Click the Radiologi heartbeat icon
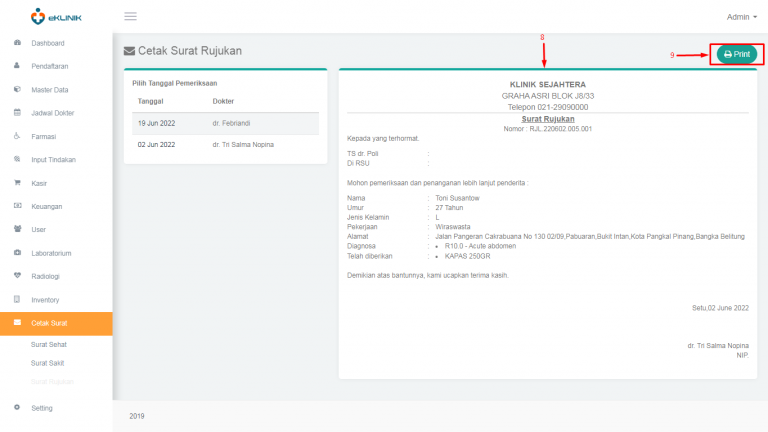 [17, 276]
